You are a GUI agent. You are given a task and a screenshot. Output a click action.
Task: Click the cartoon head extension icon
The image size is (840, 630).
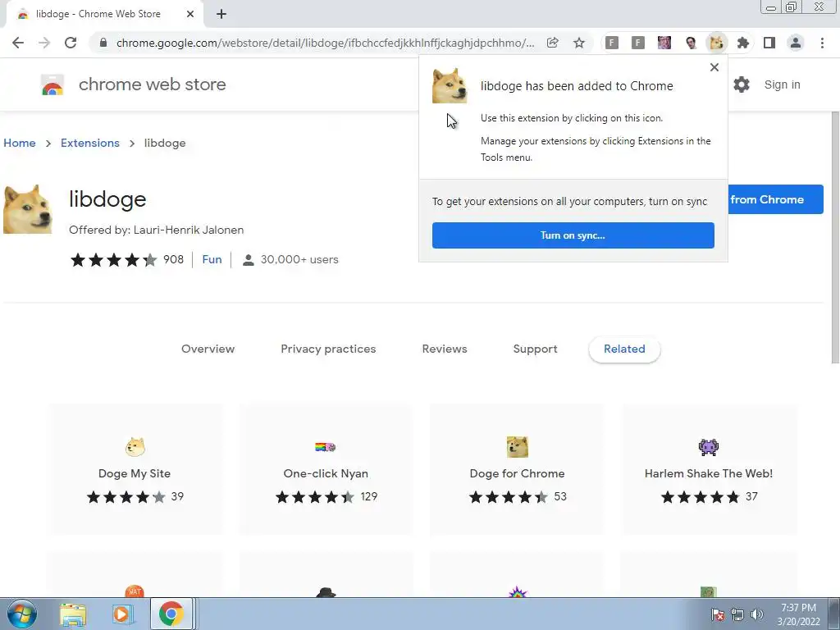(x=691, y=43)
